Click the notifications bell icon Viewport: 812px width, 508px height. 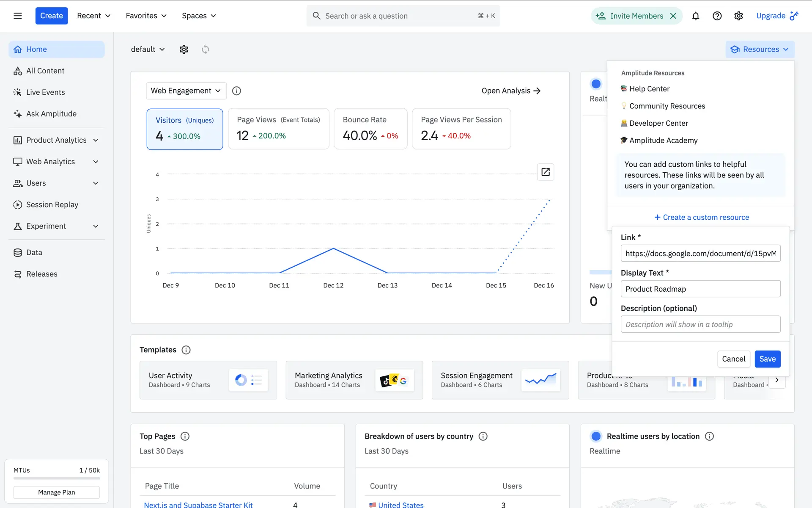click(x=695, y=16)
